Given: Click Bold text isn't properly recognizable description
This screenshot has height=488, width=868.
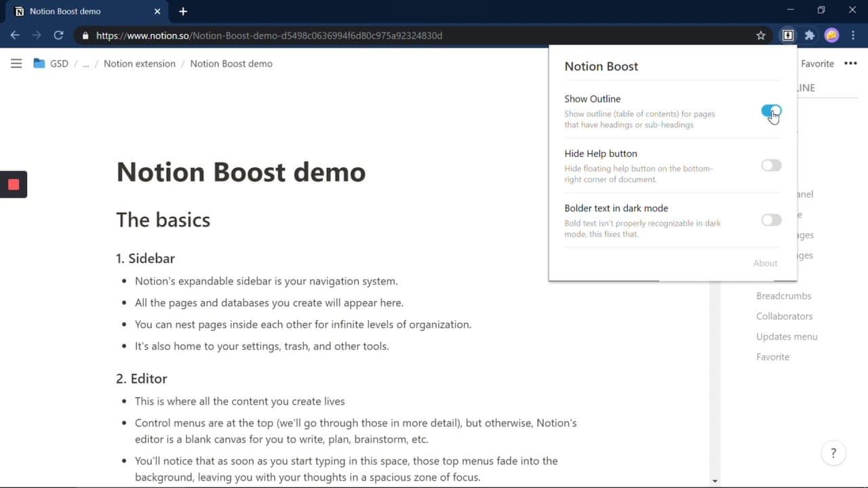Looking at the screenshot, I should 643,228.
